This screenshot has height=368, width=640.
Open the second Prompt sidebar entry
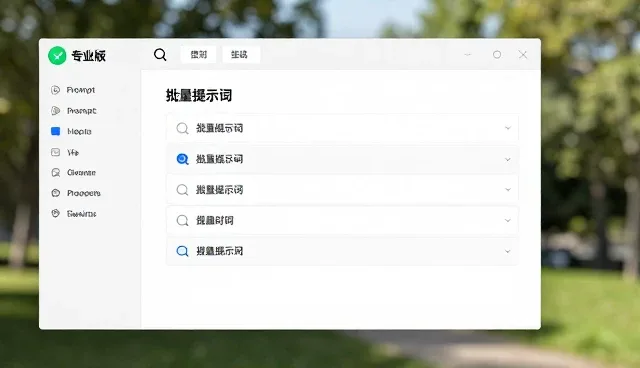pyautogui.click(x=82, y=111)
